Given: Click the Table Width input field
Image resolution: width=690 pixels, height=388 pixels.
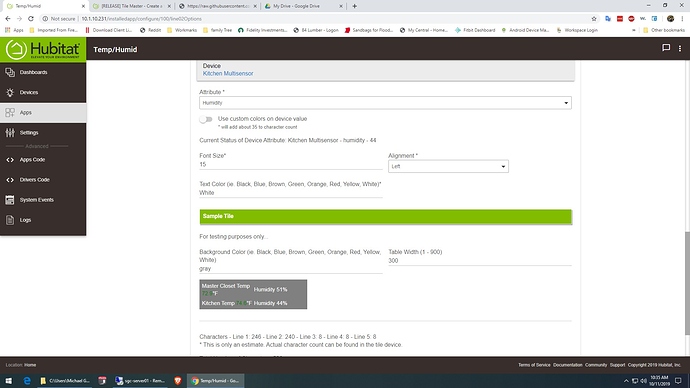Looking at the screenshot, I should [480, 261].
